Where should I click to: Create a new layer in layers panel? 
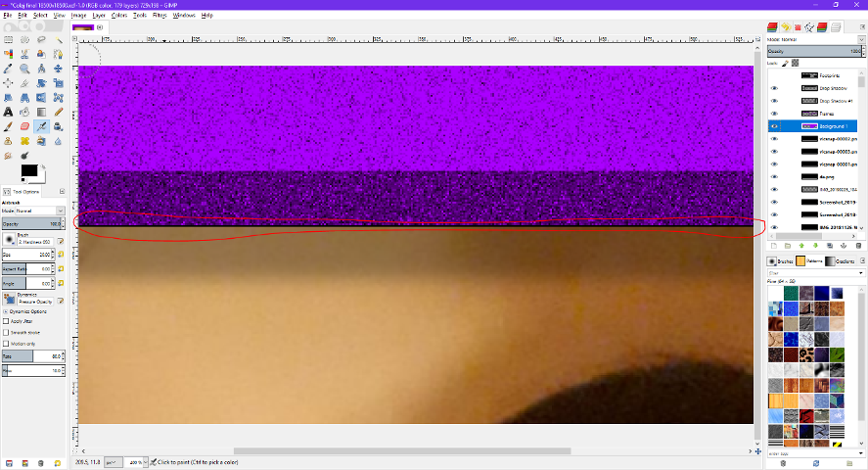[x=774, y=246]
